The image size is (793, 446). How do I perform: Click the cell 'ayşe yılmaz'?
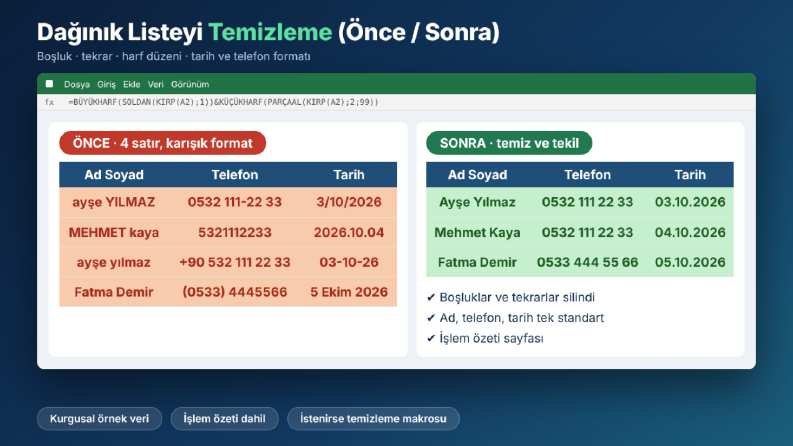click(114, 262)
